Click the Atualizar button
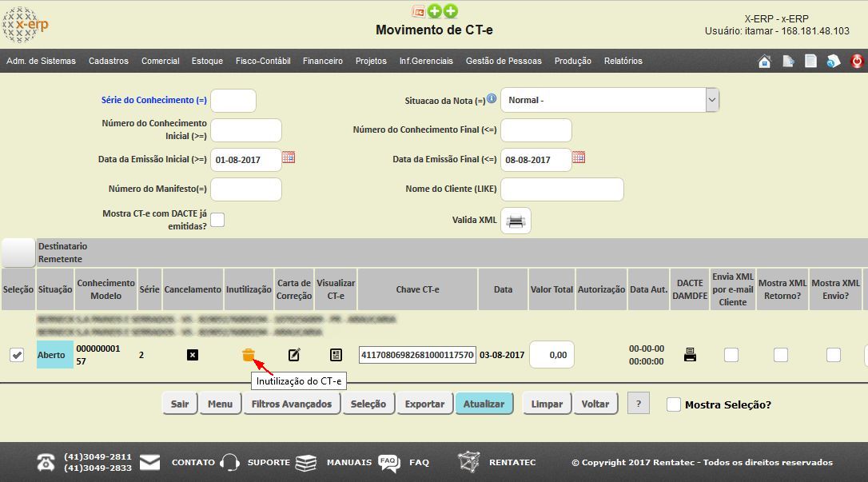Screen dimensions: 868x482 pos(484,404)
